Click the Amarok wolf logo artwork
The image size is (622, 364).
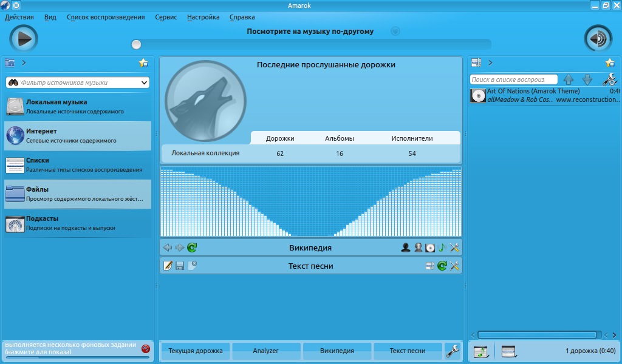pos(205,101)
